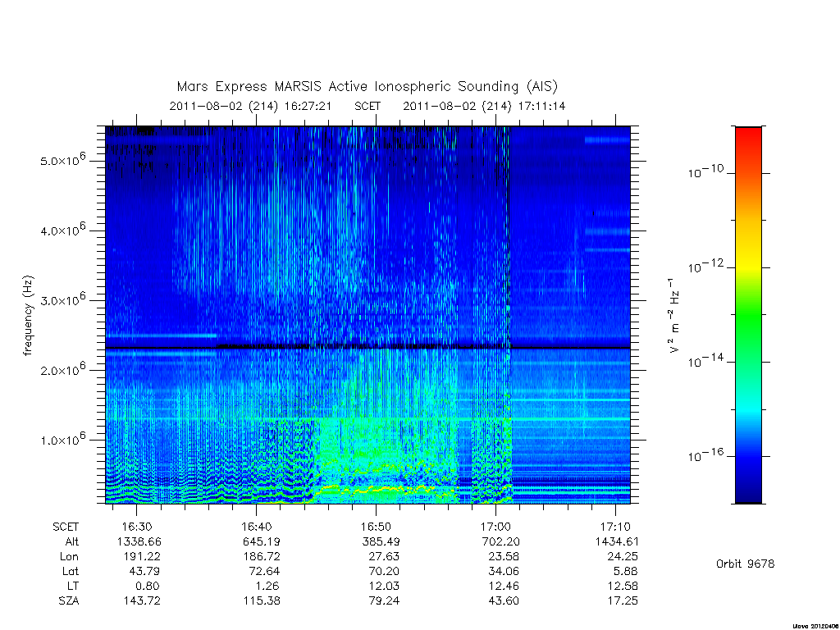Click the 'Lon' row label
The height and width of the screenshot is (630, 840).
click(x=69, y=557)
